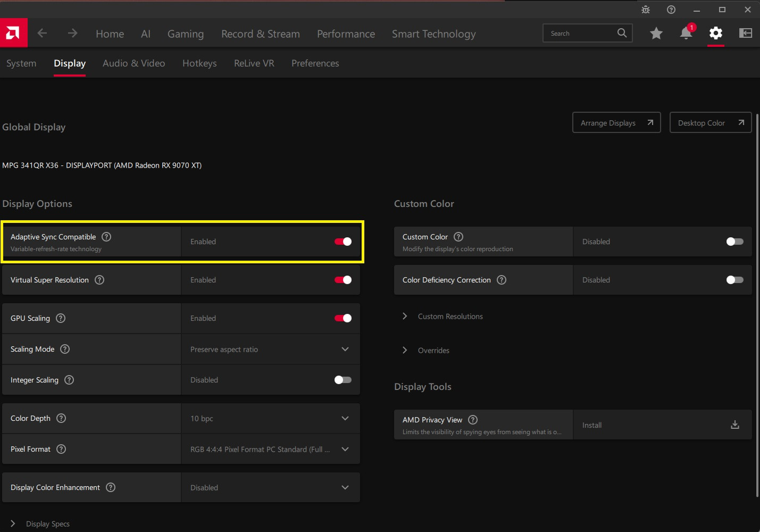Toggle the sidebar panel icon
This screenshot has width=760, height=532.
click(x=746, y=33)
